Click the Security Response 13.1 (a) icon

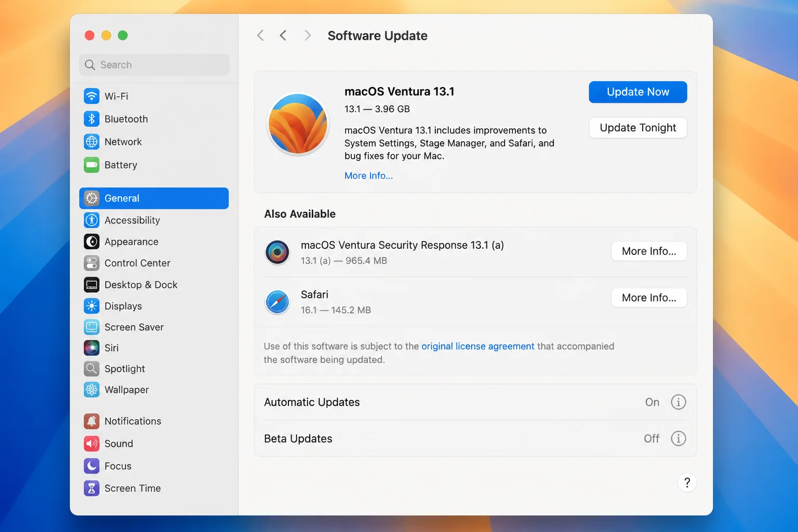[x=277, y=252]
